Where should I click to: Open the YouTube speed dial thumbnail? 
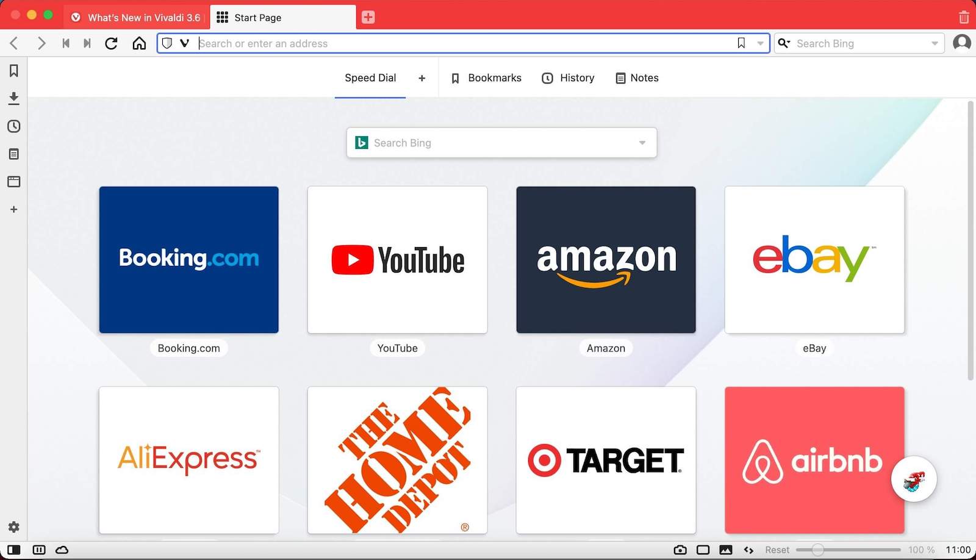click(x=398, y=260)
